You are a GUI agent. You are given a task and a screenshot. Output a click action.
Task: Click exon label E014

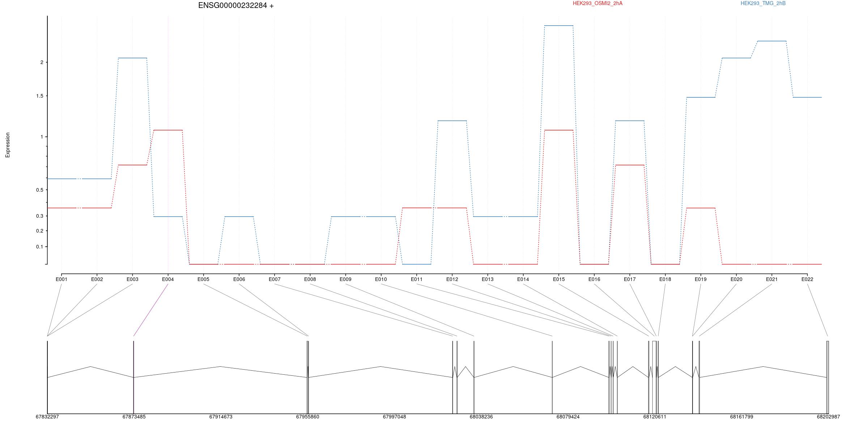[523, 279]
